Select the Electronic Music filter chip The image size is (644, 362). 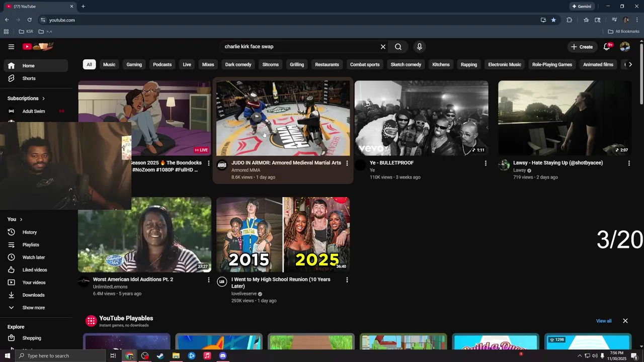[x=505, y=64]
